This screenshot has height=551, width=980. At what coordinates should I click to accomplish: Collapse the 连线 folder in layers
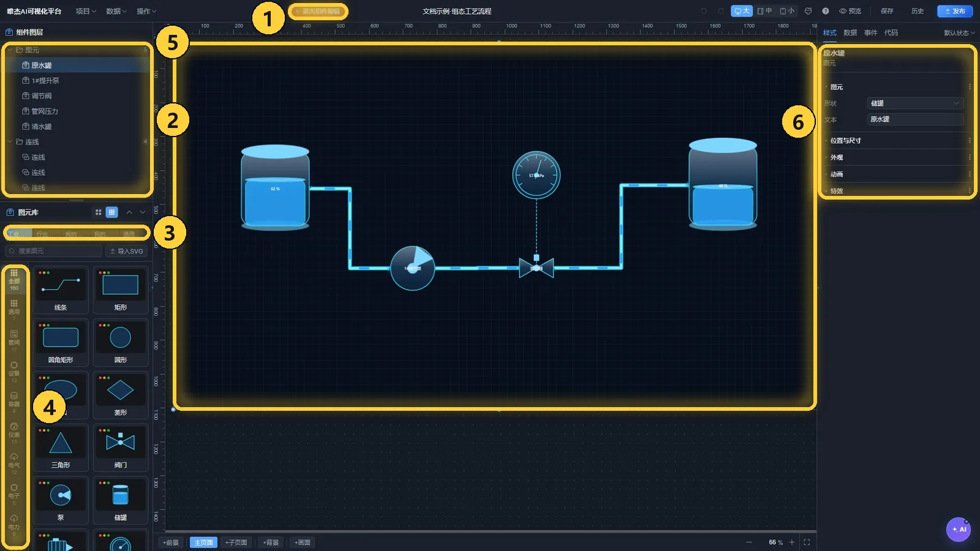[x=10, y=142]
